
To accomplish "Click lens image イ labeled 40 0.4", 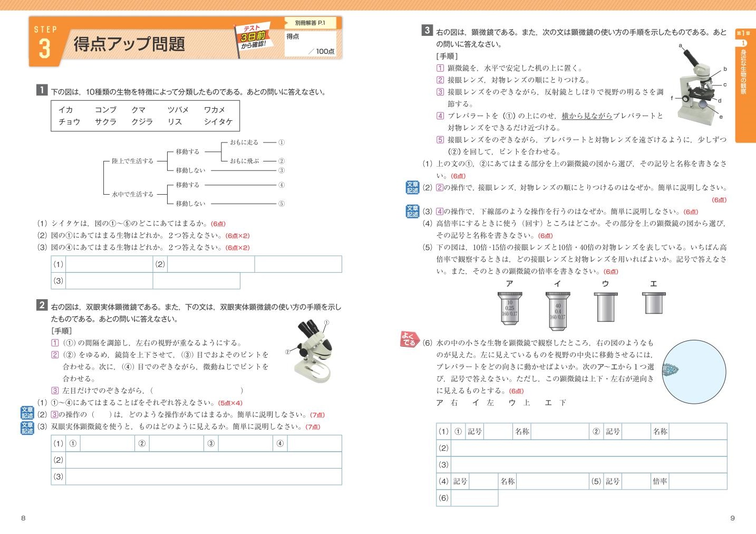I will 557,310.
